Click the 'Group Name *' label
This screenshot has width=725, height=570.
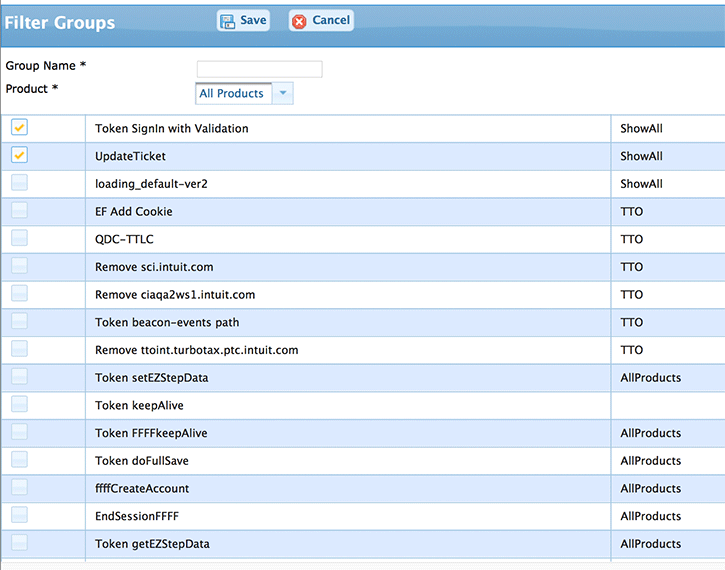tap(46, 66)
